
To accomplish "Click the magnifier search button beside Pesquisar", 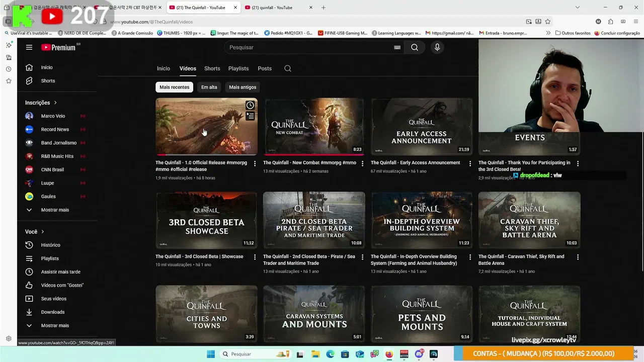I will pyautogui.click(x=414, y=47).
